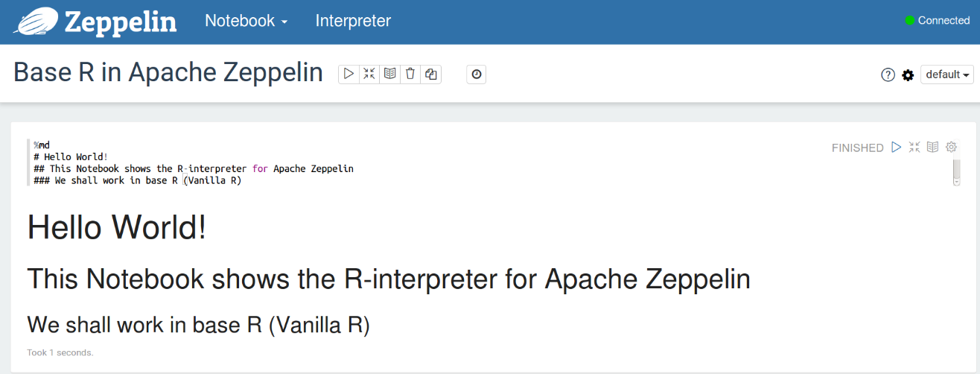The width and height of the screenshot is (980, 374).
Task: Run the Hello World paragraph
Action: [897, 147]
